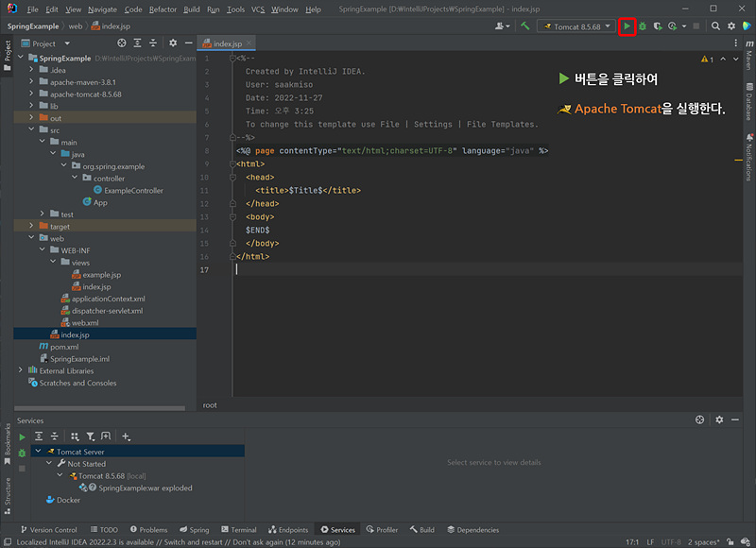Screen dimensions: 756x548
Task: Build project with the hammer icon
Action: [525, 26]
